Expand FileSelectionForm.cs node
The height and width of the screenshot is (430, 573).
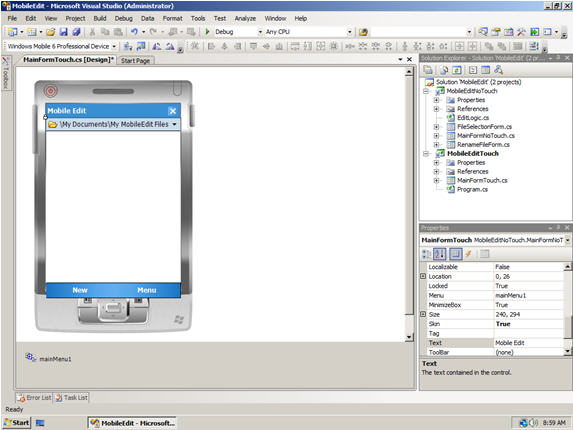coord(436,127)
